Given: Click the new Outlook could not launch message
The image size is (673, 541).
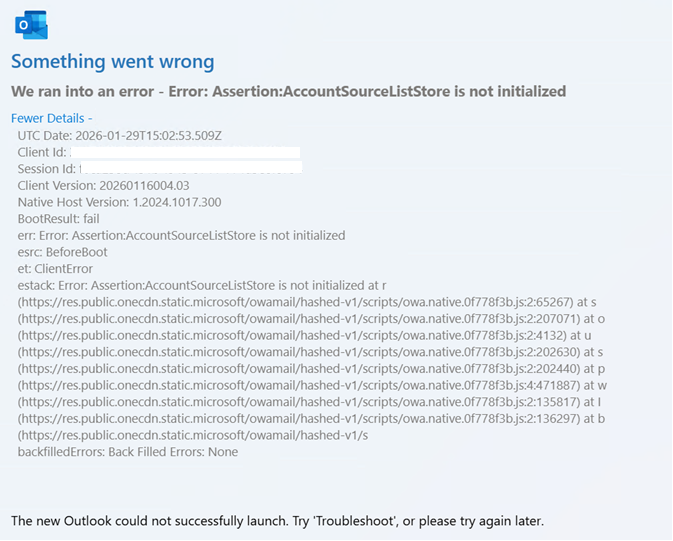Looking at the screenshot, I should pos(278,521).
